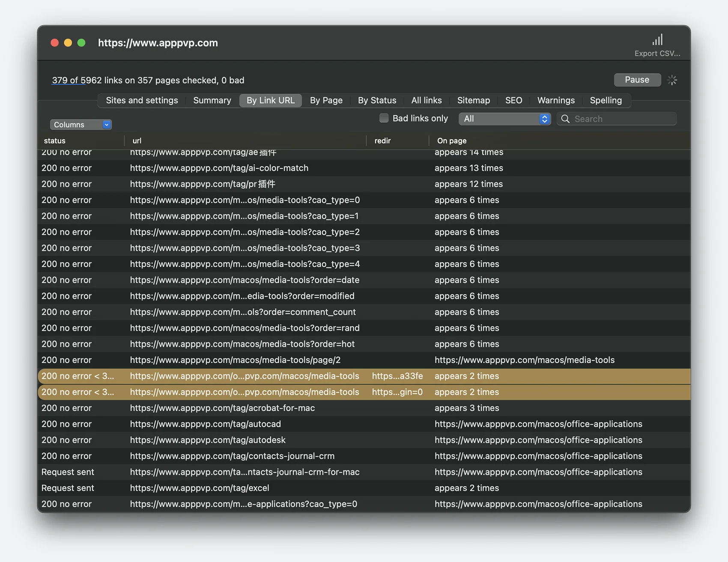728x562 pixels.
Task: Select the edia-tools?order=modified url row
Action: coord(242,296)
